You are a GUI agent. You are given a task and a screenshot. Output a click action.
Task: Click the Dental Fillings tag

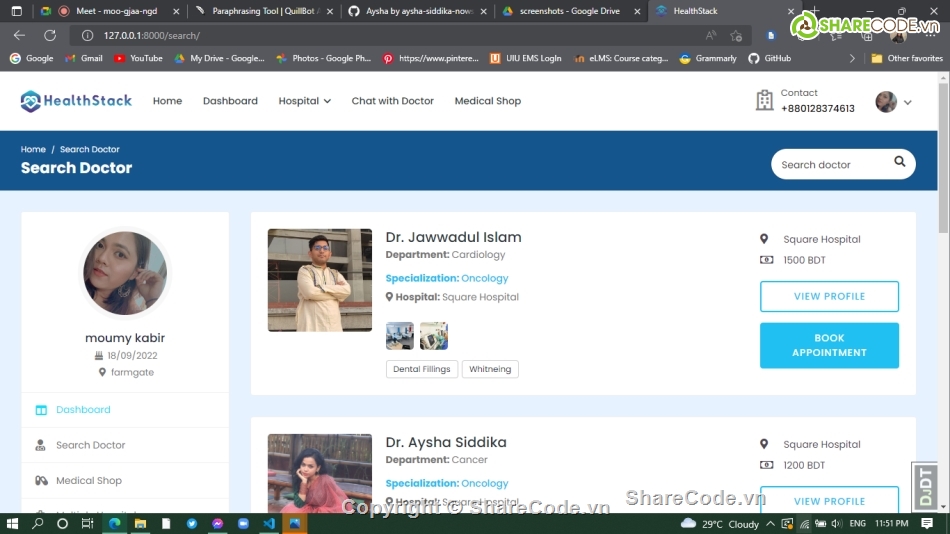(422, 369)
